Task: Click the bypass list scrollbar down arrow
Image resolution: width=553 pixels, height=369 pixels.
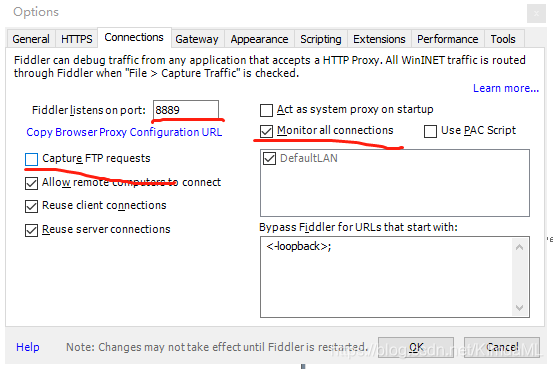Action: pos(519,308)
